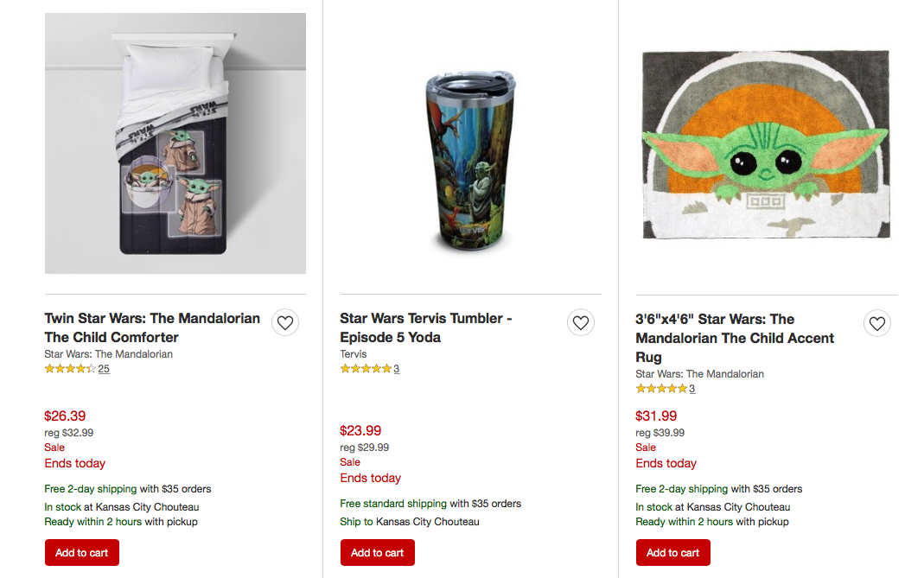
Task: Open the 3 reviews for accent rug
Action: tap(692, 389)
